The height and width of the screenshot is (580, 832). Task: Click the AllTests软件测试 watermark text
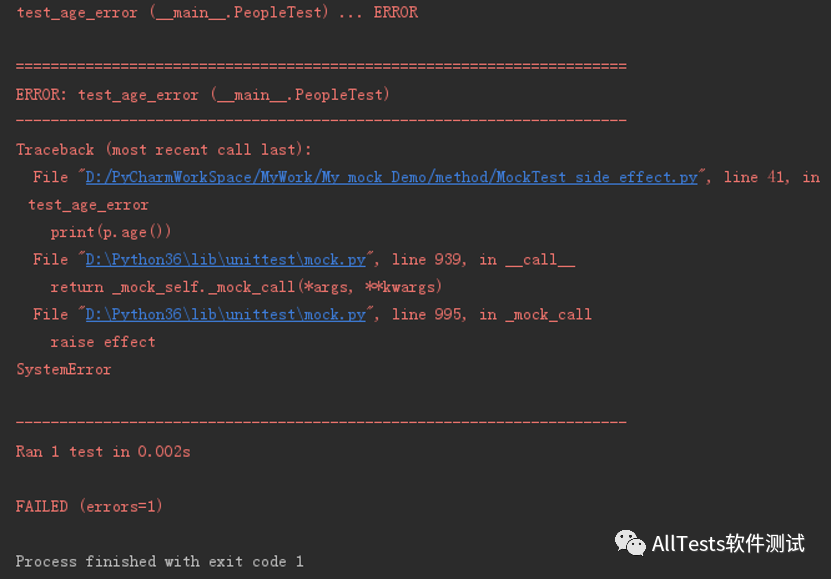(728, 544)
